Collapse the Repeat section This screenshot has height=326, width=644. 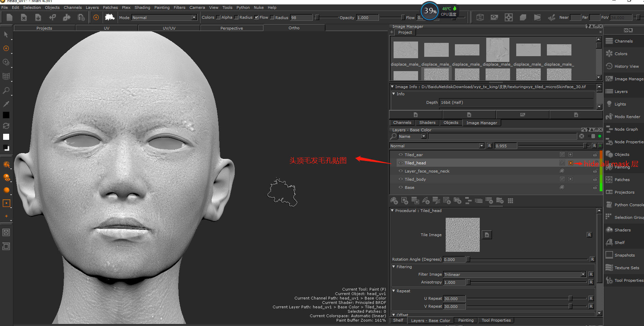[x=394, y=291]
